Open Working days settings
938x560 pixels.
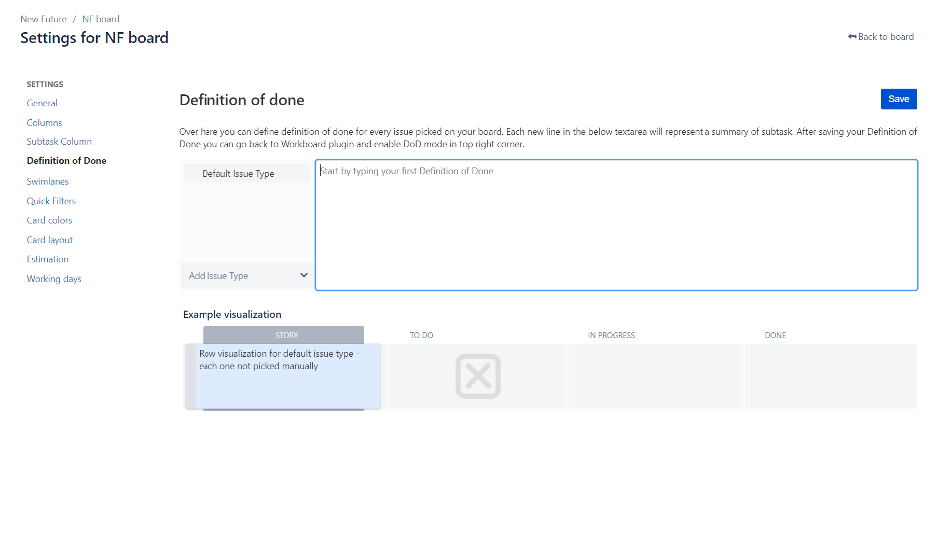point(54,279)
